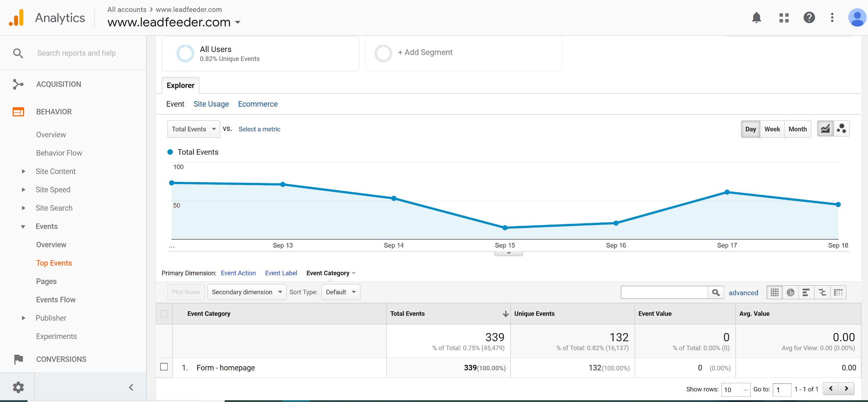Open the Total Events metric dropdown
The width and height of the screenshot is (868, 402).
coord(194,129)
